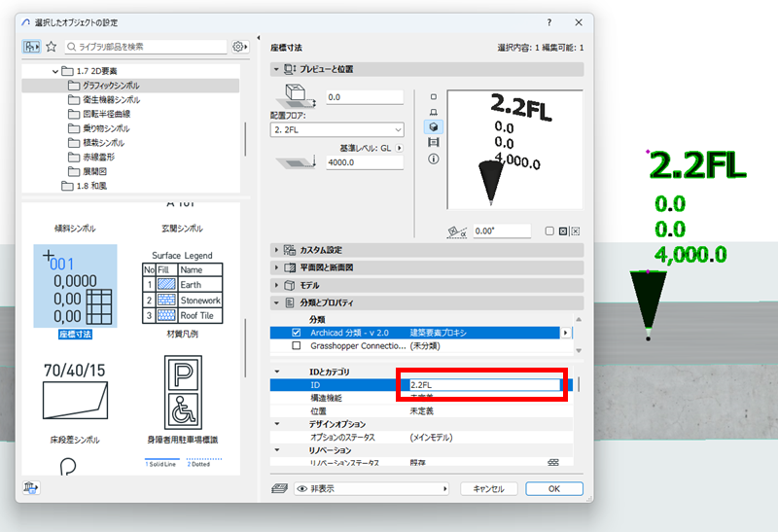Click the オプションのステータス row
Screen dimensions: 778x532
pos(421,438)
